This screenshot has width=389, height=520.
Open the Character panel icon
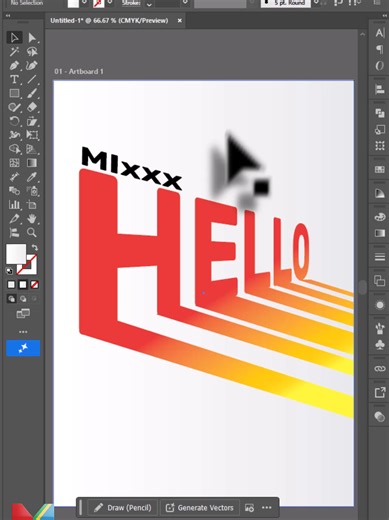point(380,33)
